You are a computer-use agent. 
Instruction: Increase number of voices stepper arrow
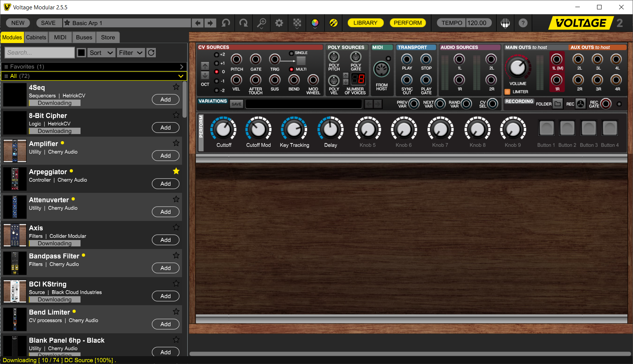pos(346,76)
